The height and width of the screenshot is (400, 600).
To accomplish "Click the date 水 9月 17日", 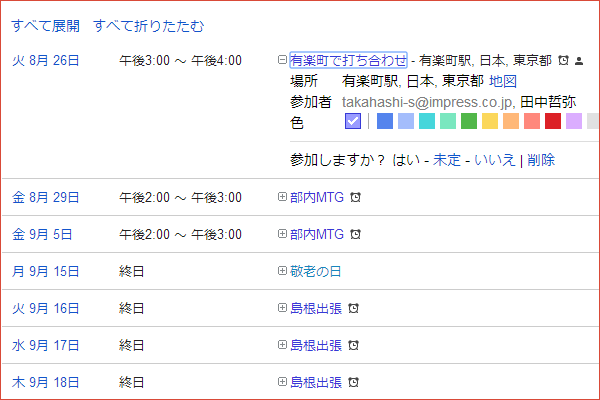I will click(46, 345).
